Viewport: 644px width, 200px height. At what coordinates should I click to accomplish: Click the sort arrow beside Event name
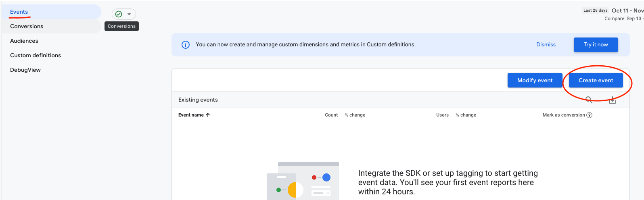click(x=208, y=115)
